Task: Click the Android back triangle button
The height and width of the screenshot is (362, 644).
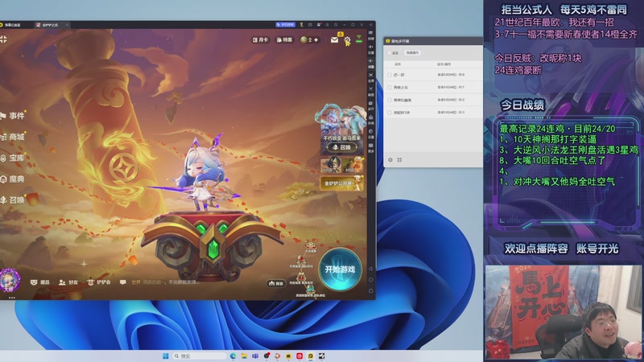Action: click(370, 269)
